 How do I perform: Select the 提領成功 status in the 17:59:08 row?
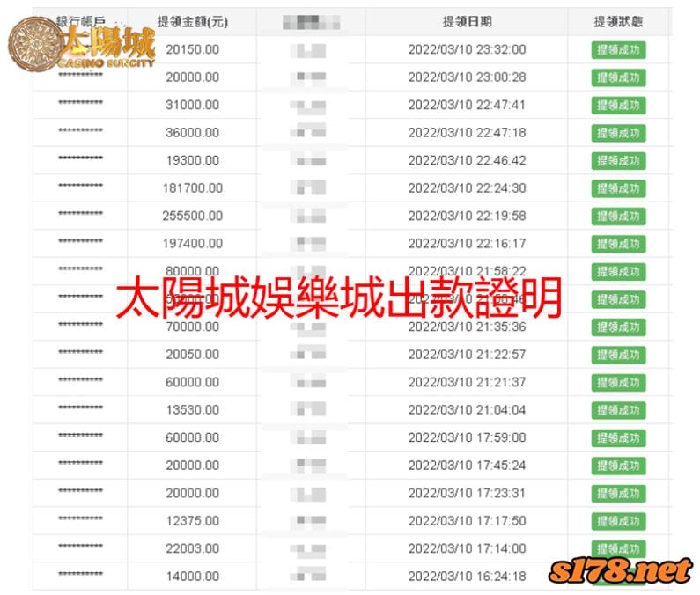coord(618,437)
